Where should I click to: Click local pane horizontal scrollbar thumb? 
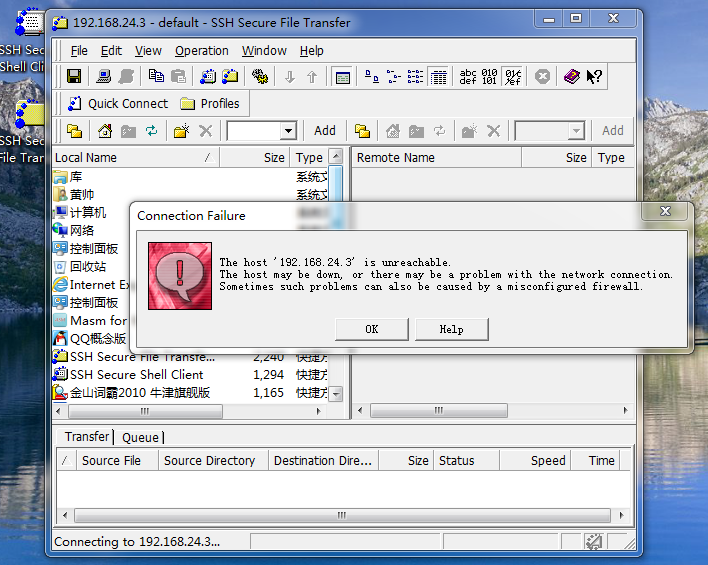click(x=145, y=411)
